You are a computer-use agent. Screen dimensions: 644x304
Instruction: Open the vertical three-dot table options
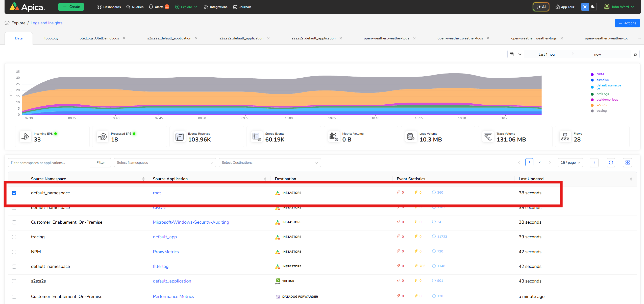594,162
